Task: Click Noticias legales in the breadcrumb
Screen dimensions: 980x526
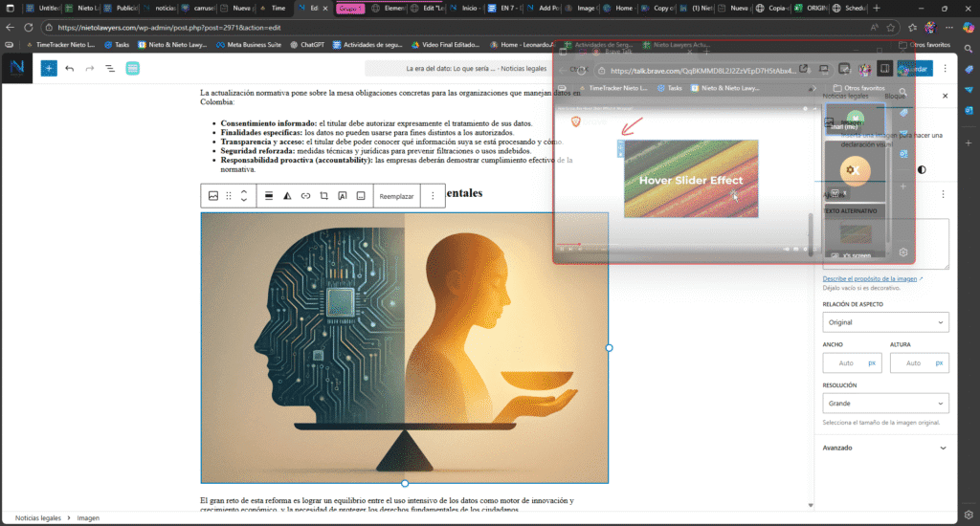Action: (38, 518)
